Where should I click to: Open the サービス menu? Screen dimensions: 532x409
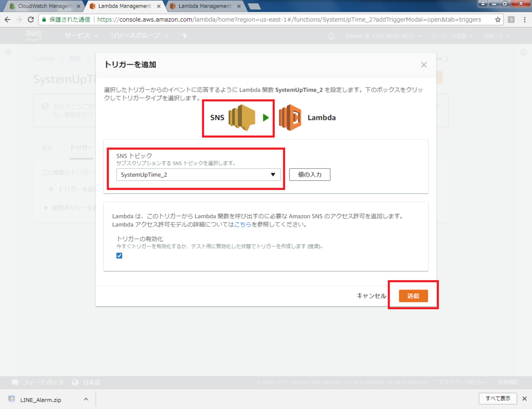82,36
